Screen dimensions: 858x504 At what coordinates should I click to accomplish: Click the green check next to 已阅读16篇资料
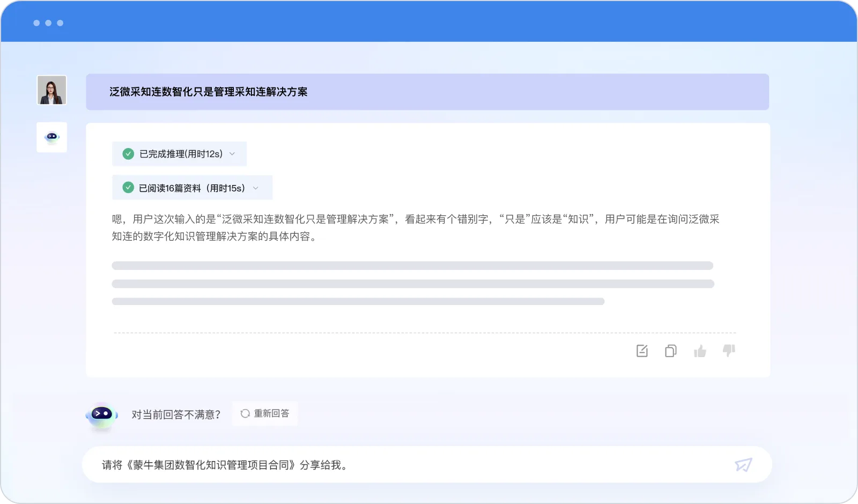(128, 188)
